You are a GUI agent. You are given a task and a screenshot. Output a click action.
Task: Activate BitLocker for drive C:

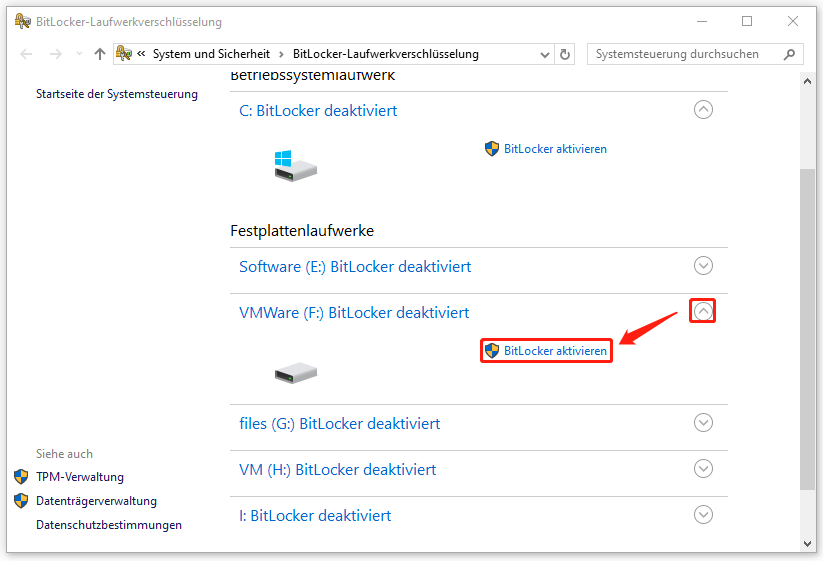coord(555,149)
